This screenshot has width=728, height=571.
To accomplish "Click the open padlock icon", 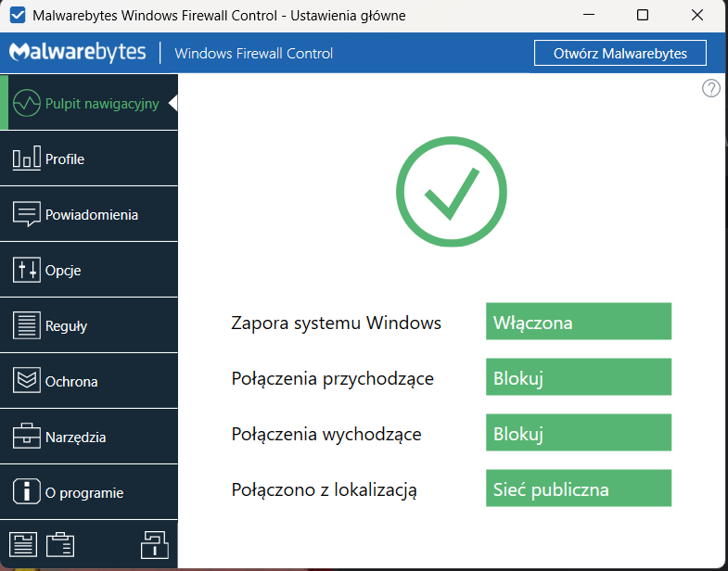I will pyautogui.click(x=155, y=544).
